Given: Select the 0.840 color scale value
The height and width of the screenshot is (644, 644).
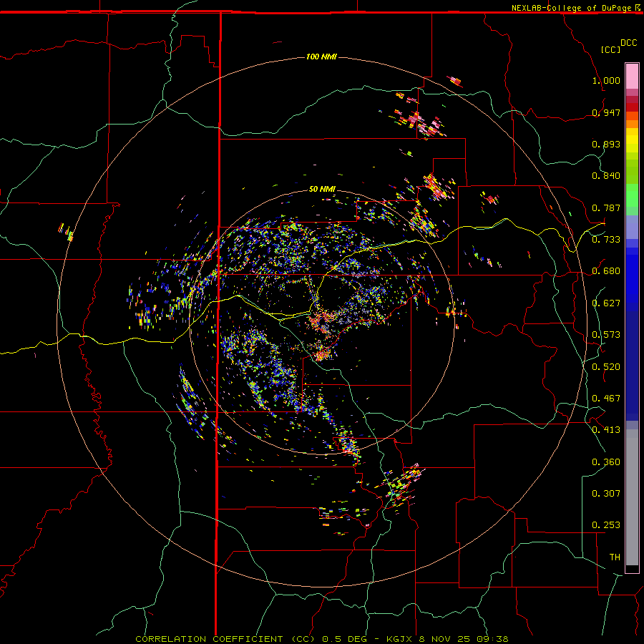Looking at the screenshot, I should pos(606,176).
